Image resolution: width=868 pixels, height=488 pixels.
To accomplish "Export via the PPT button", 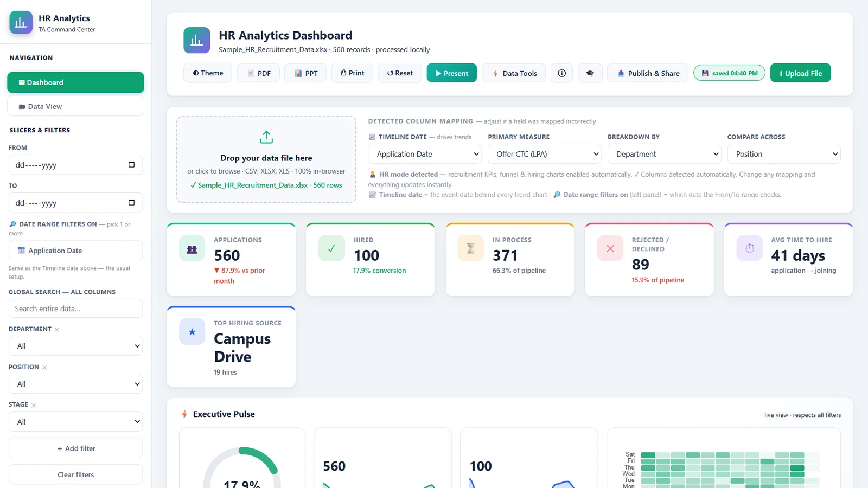I will (x=305, y=73).
